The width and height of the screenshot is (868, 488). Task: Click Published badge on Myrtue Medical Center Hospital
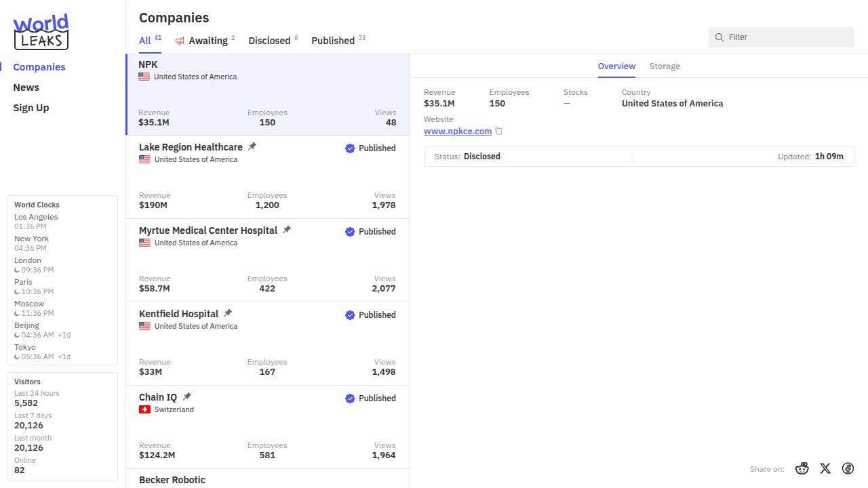(x=370, y=232)
